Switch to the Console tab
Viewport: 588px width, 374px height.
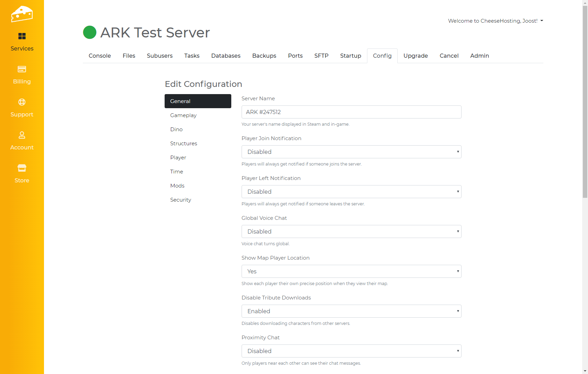(100, 56)
